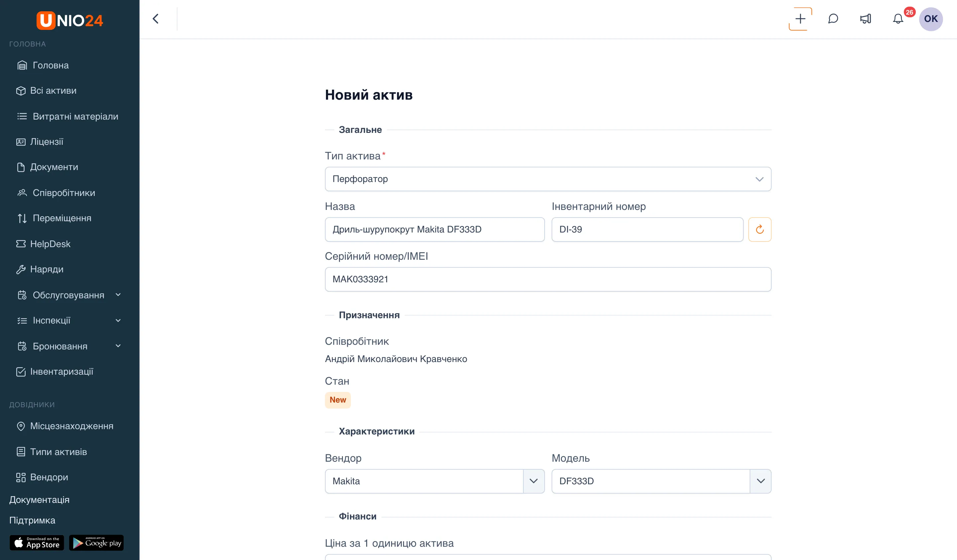Open the announcements megaphone icon
This screenshot has height=560, width=957.
pos(866,19)
